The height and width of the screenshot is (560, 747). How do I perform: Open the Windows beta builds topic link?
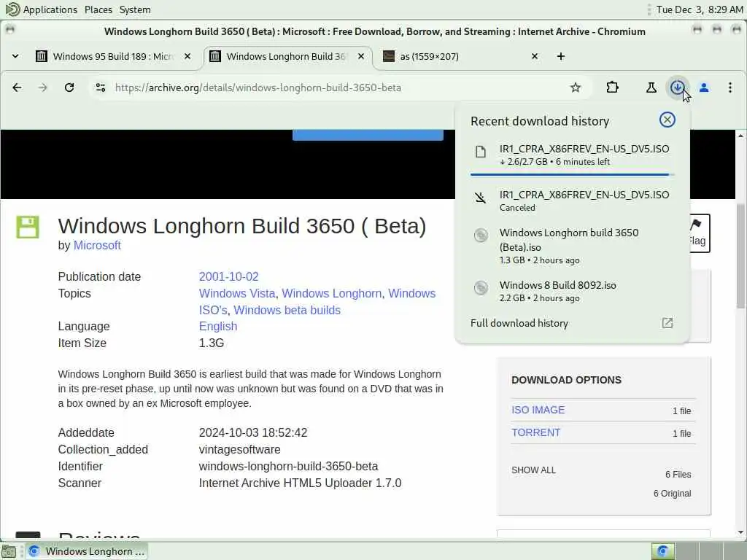[287, 310]
